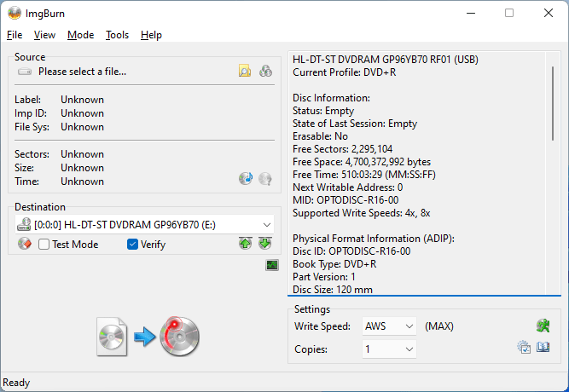Enable the Test Mode checkbox
Screen dimensions: 569x392
pyautogui.click(x=44, y=244)
